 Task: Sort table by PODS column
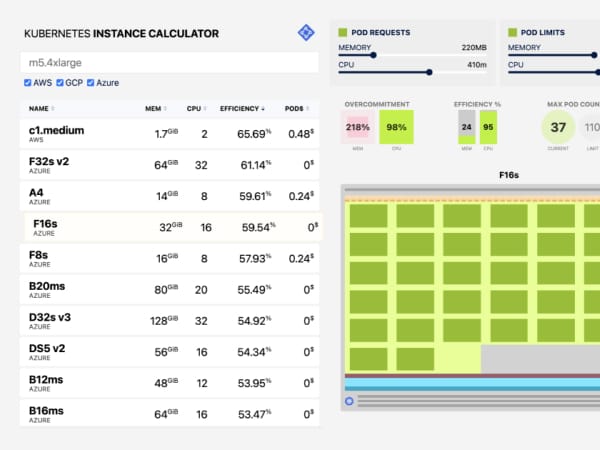coord(297,109)
